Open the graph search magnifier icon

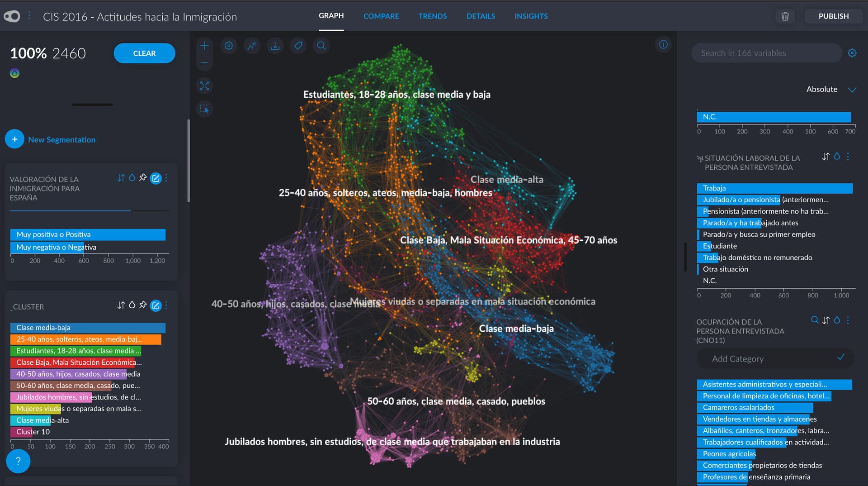coord(321,46)
